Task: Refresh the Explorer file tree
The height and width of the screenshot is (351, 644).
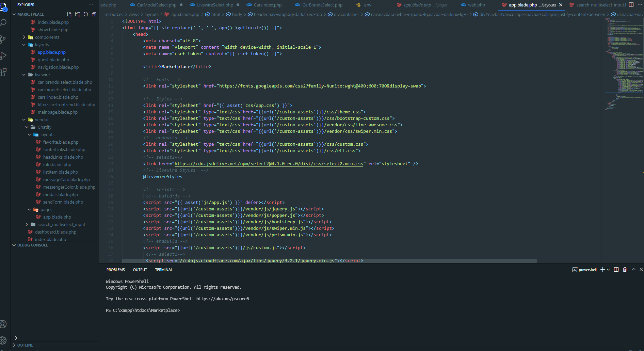Action: [86, 14]
